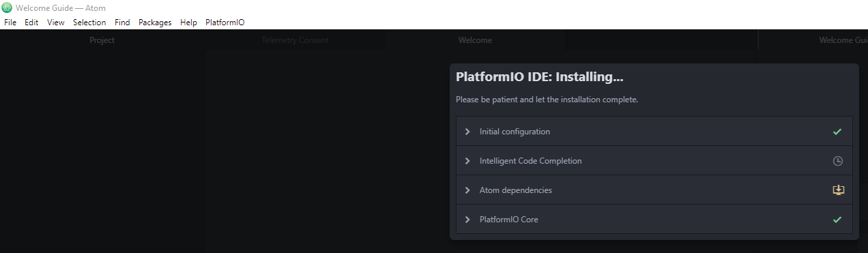The image size is (868, 253).
Task: Expand the Intelligent Code Completion chevron
Action: pos(467,161)
